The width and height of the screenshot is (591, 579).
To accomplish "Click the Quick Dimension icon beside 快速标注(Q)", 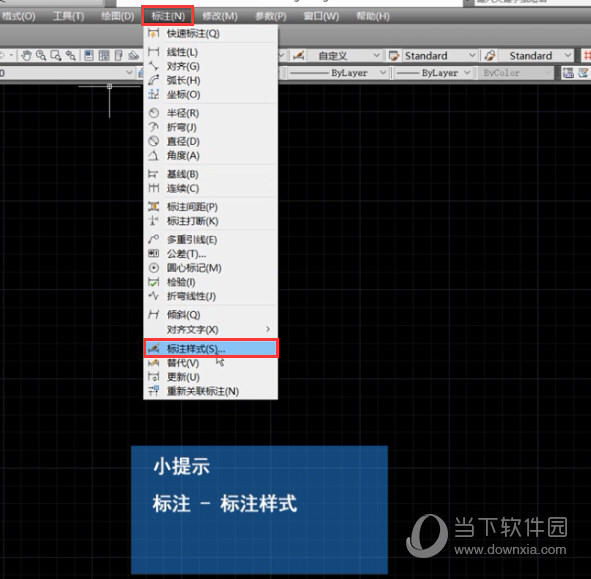I will [153, 33].
